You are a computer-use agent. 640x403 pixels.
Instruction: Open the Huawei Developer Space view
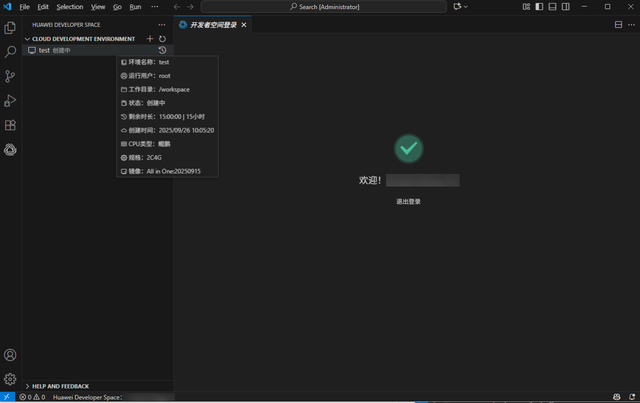10,149
